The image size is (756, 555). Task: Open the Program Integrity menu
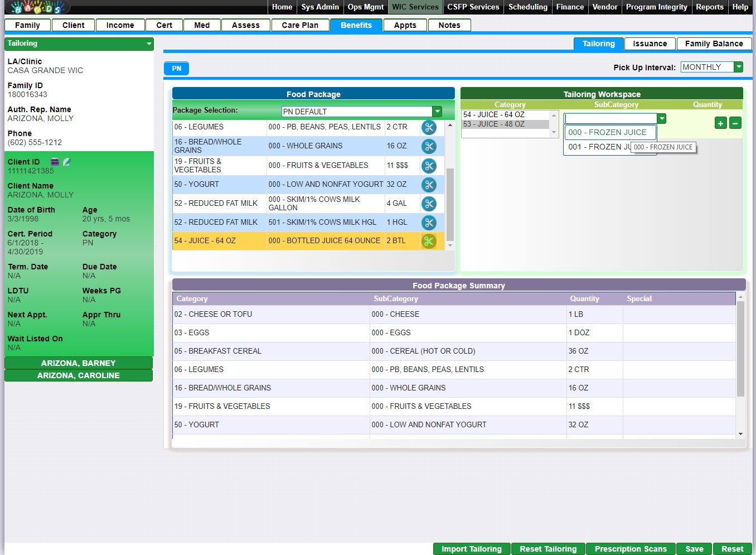(656, 7)
